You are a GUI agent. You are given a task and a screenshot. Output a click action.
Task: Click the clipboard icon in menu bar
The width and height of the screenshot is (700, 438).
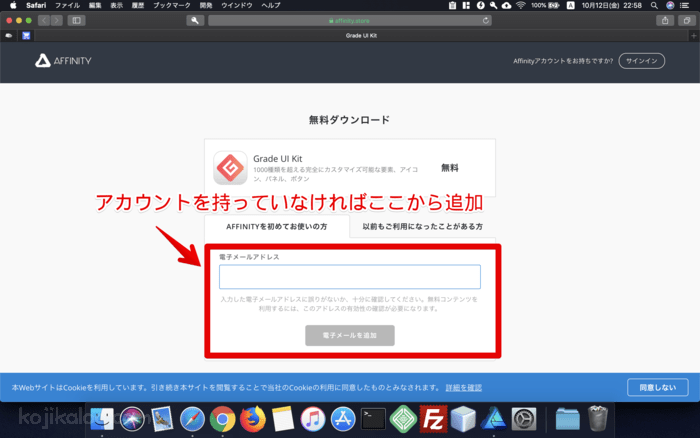452,5
